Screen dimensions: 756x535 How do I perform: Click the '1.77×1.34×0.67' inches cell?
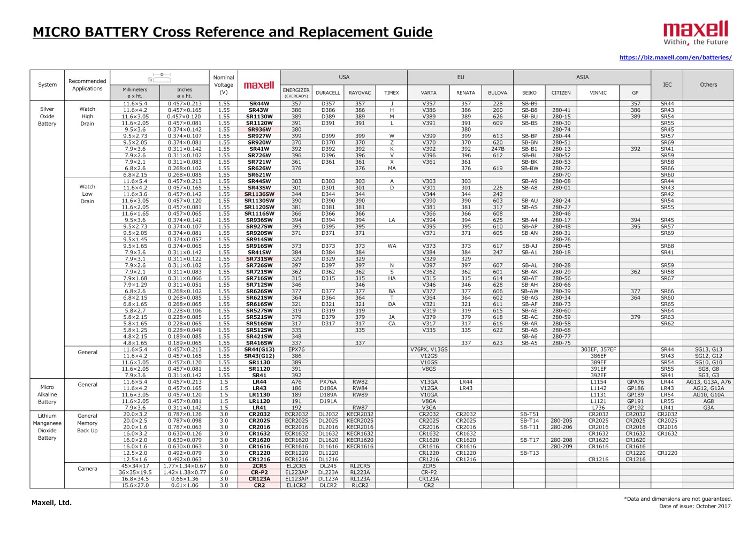(185, 466)
